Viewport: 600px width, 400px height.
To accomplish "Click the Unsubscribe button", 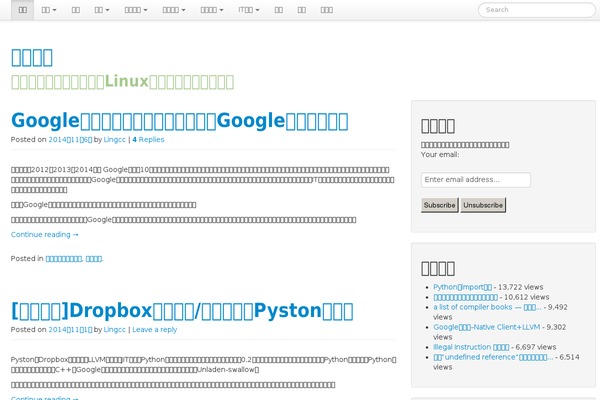I will [483, 205].
